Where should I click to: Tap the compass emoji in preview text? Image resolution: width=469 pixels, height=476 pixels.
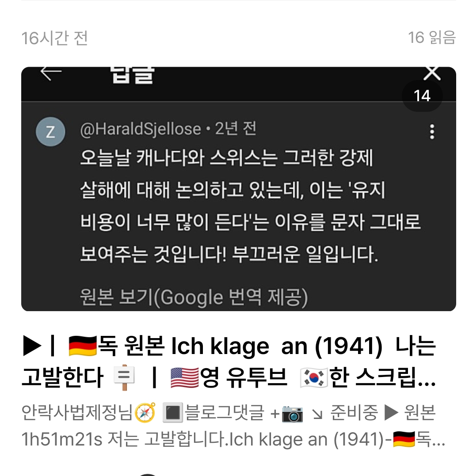point(145,413)
